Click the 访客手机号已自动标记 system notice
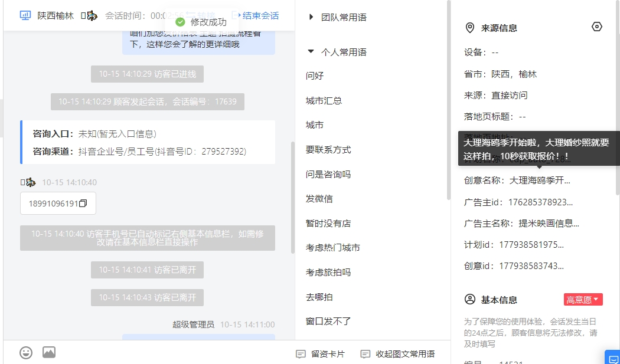This screenshot has height=364, width=620. coord(148,238)
